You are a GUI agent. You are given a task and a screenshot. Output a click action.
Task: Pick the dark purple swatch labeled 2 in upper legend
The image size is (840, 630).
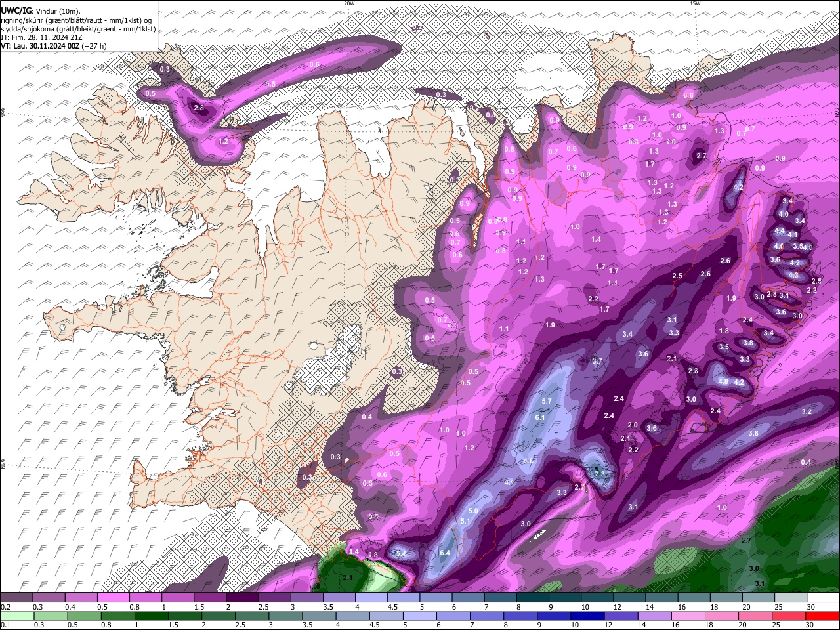pos(242,598)
